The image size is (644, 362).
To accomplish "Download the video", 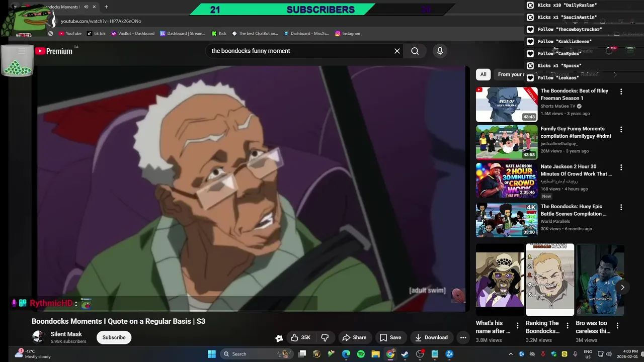I will [431, 337].
